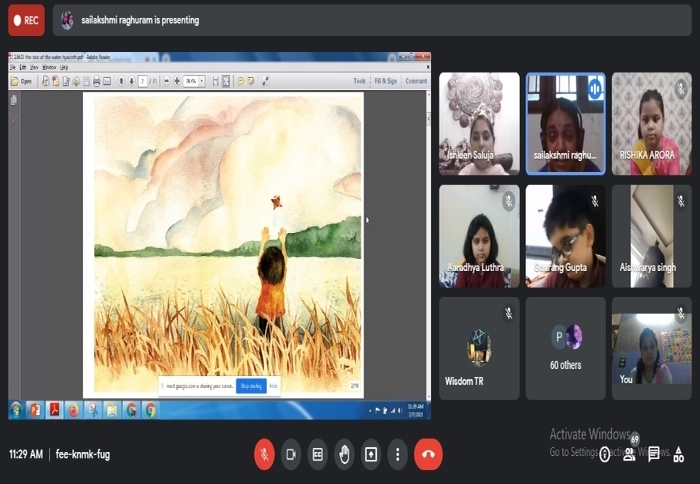Click muted mic icon on RISHIKA ARORA tile
Viewport: 700px width, 484px height.
681,88
